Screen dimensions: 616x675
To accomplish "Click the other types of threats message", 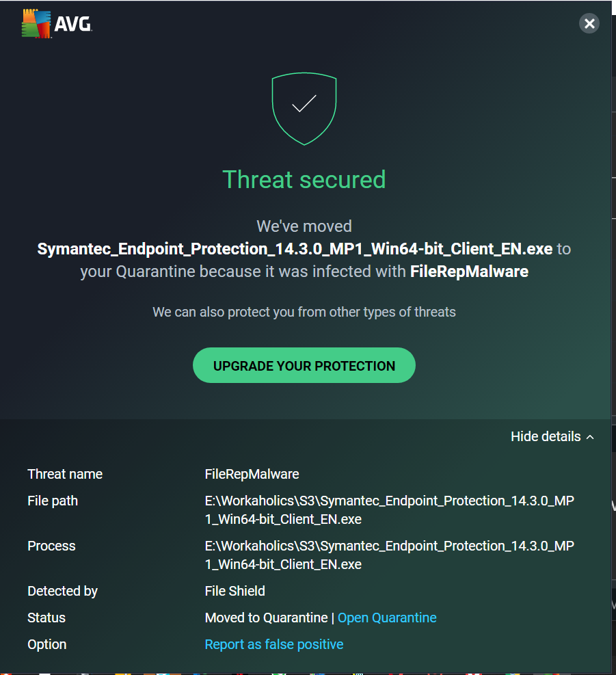I will tap(304, 312).
